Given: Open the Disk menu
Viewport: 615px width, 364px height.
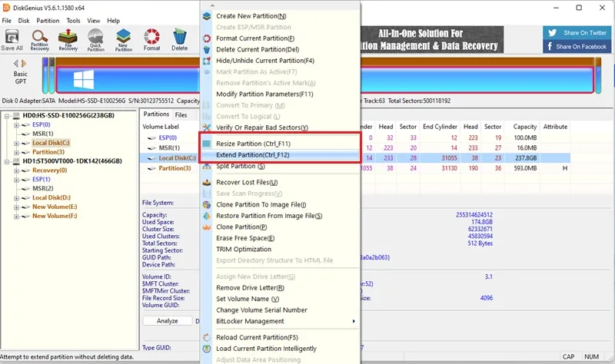Looking at the screenshot, I should coord(24,21).
